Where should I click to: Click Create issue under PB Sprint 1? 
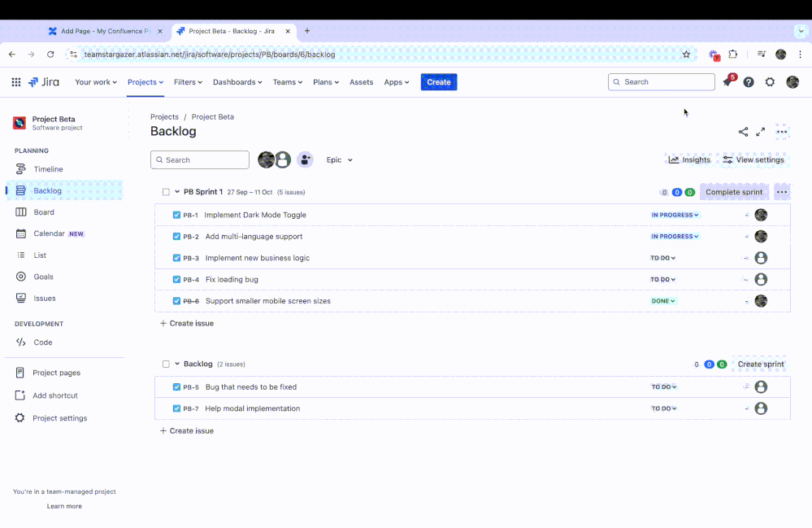[187, 323]
